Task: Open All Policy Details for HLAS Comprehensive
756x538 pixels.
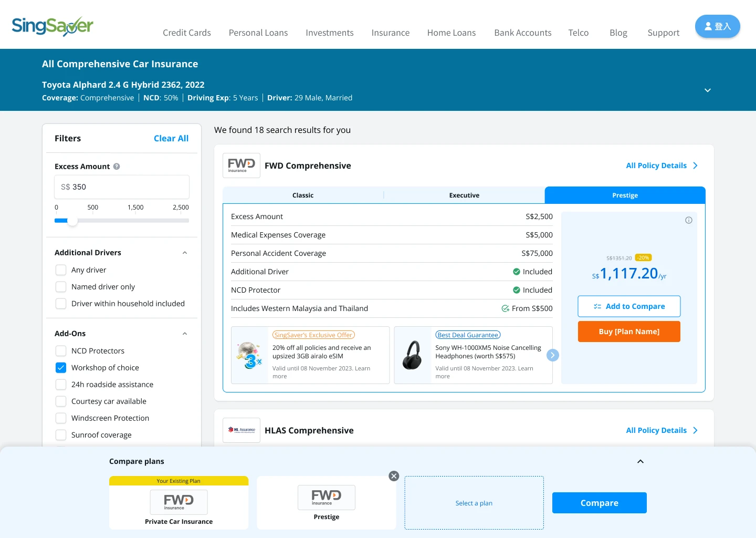Action: click(661, 430)
